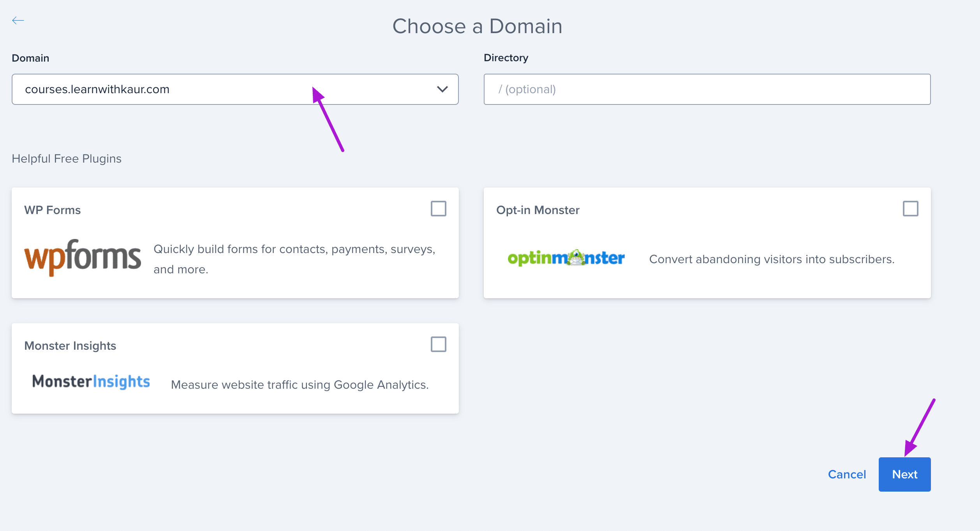This screenshot has height=531, width=980.
Task: Expand the domain dropdown chevron
Action: click(442, 89)
